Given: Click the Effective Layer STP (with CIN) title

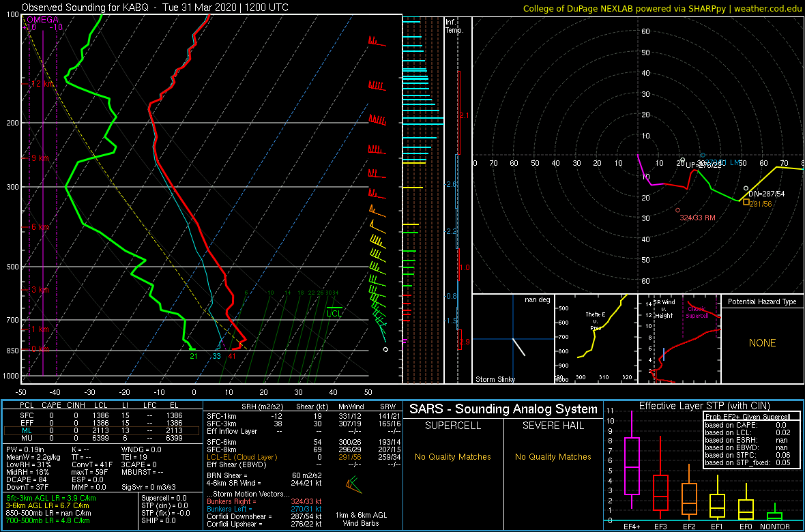Looking at the screenshot, I should (703, 406).
